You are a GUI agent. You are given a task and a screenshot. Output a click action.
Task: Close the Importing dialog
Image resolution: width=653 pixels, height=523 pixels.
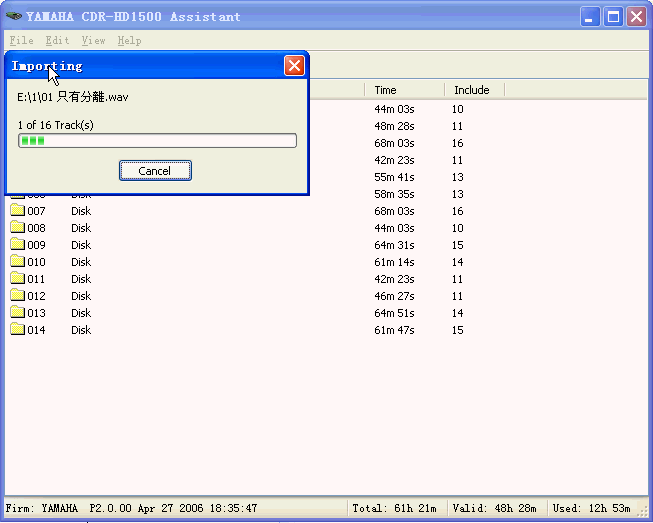294,65
